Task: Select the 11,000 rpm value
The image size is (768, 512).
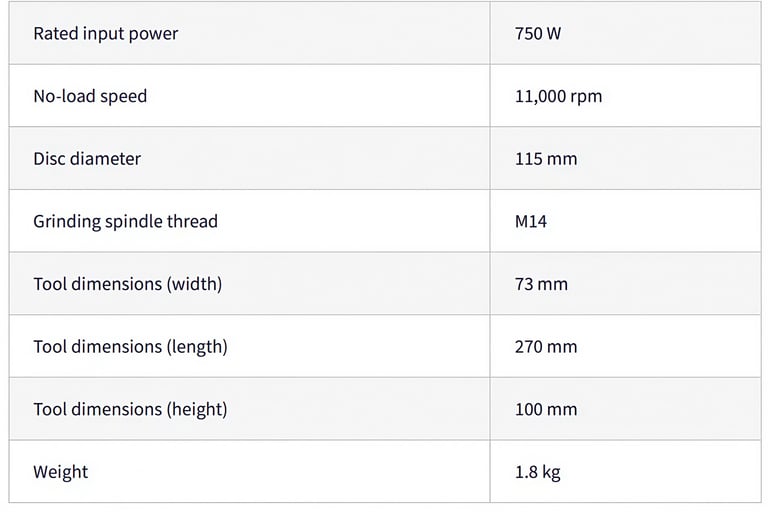Action: point(558,97)
